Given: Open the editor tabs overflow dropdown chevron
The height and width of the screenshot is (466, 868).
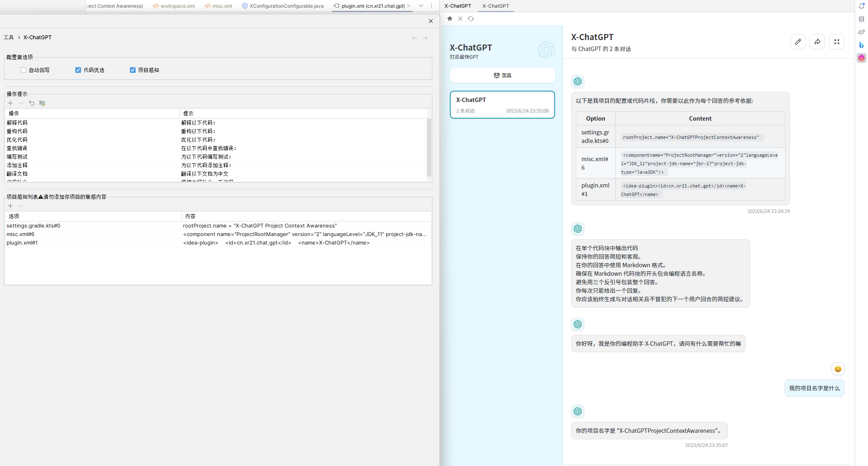Looking at the screenshot, I should point(421,6).
